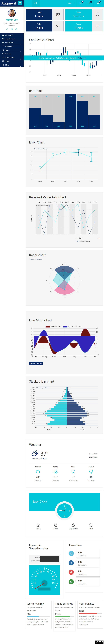
Task: Click the Miles input field
Action: tap(50, 558)
